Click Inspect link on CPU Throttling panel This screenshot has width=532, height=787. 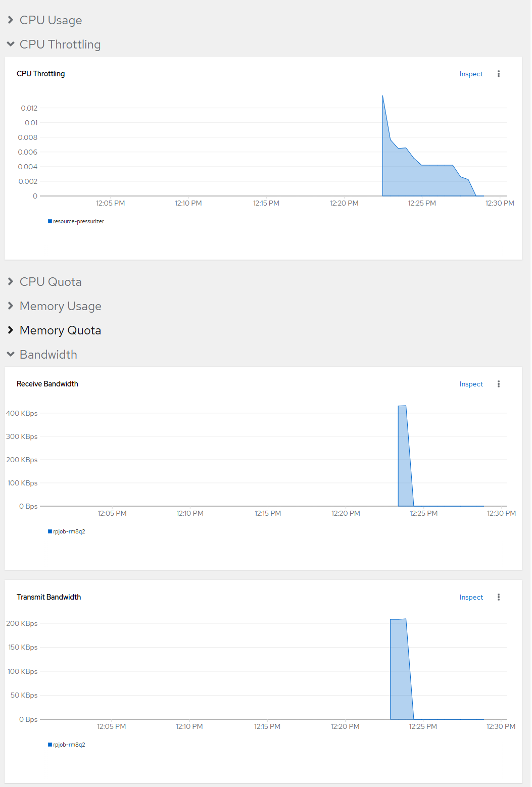[471, 74]
